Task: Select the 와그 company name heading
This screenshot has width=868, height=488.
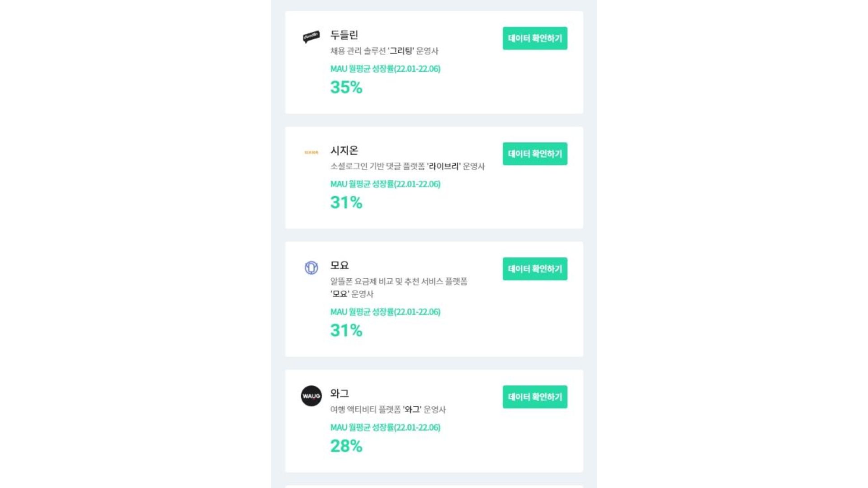Action: pyautogui.click(x=340, y=393)
